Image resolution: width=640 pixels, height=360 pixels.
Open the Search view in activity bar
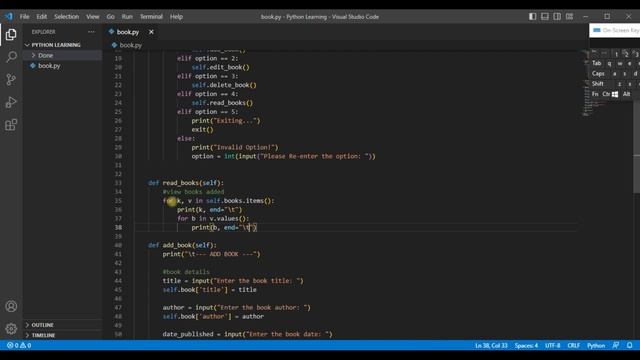pos(11,57)
